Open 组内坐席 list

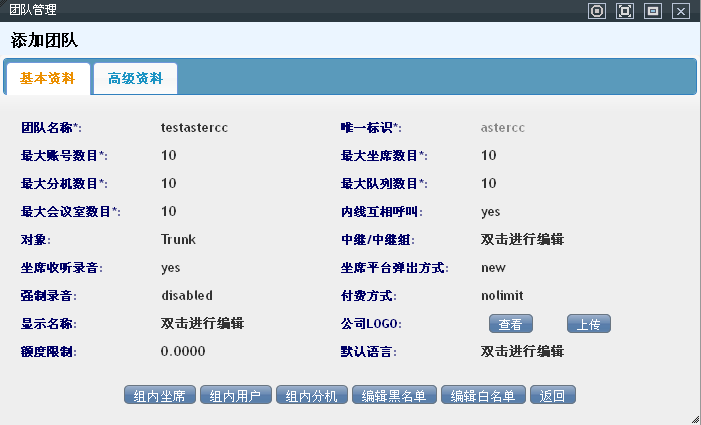point(160,395)
